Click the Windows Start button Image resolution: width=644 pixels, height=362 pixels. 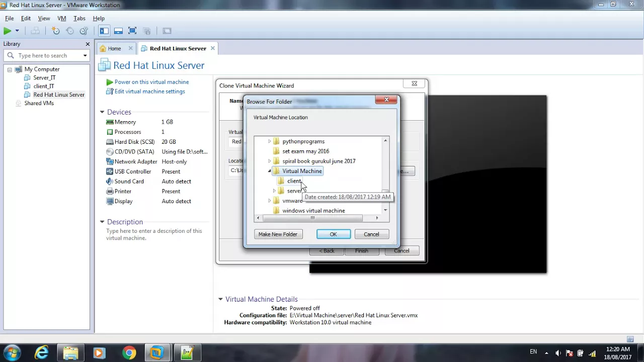(x=12, y=353)
